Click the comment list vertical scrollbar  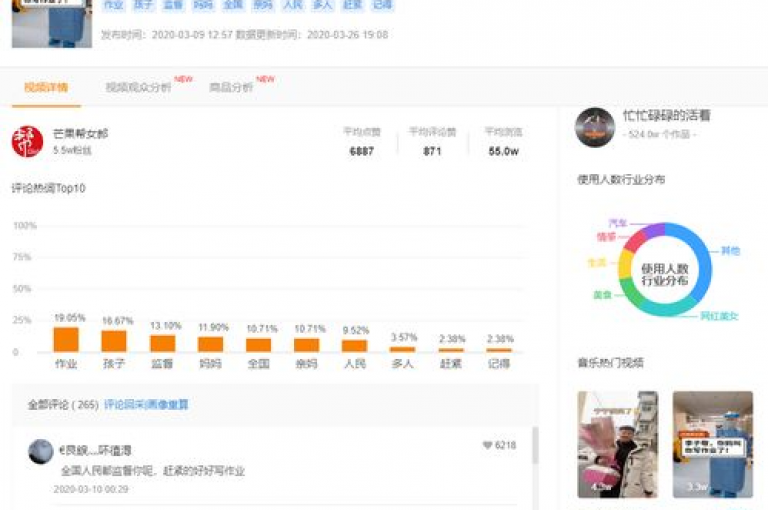coord(535,445)
